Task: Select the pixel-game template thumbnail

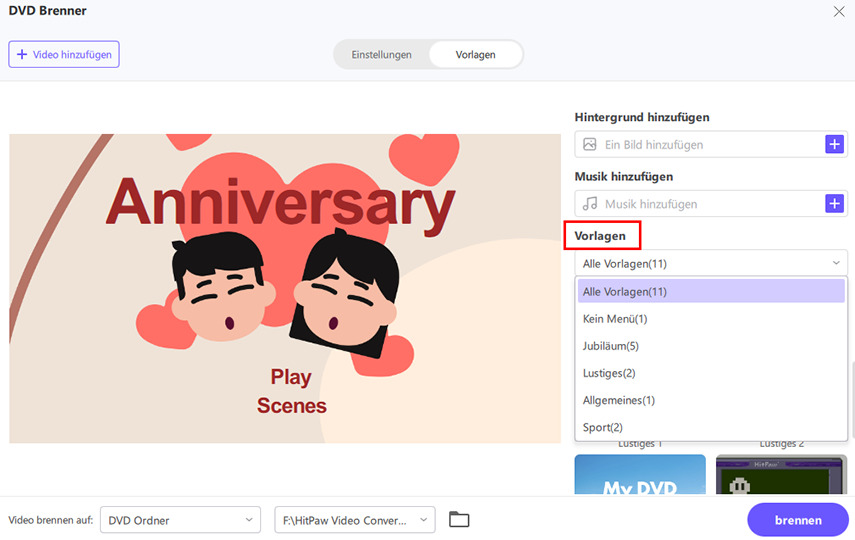Action: click(x=781, y=475)
